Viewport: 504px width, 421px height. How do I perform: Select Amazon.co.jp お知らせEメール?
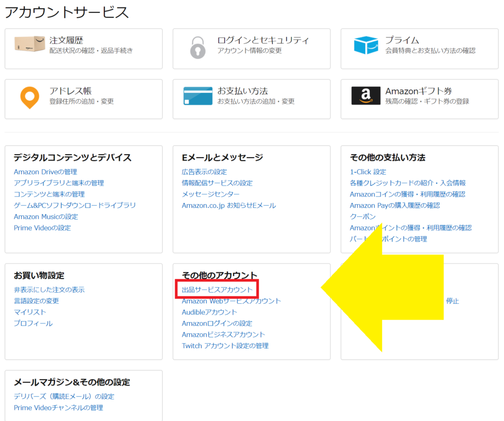pyautogui.click(x=229, y=205)
